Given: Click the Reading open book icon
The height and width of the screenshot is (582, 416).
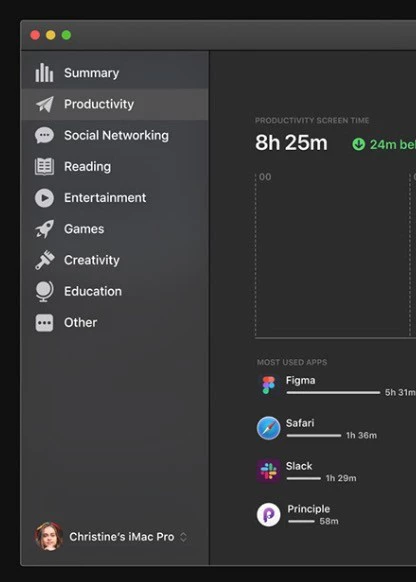Looking at the screenshot, I should [44, 166].
